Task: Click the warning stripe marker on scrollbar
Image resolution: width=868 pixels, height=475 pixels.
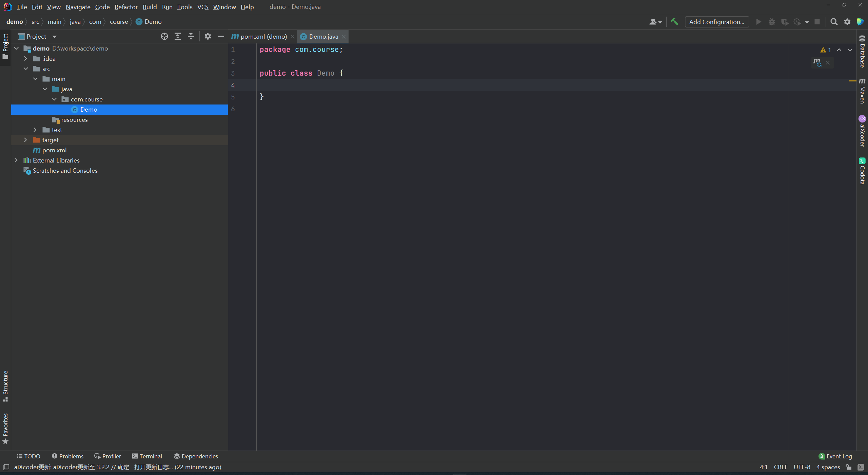Action: [852, 81]
